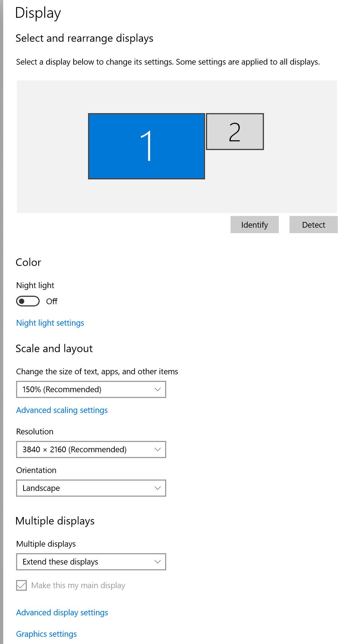Click the Identify button

(254, 225)
